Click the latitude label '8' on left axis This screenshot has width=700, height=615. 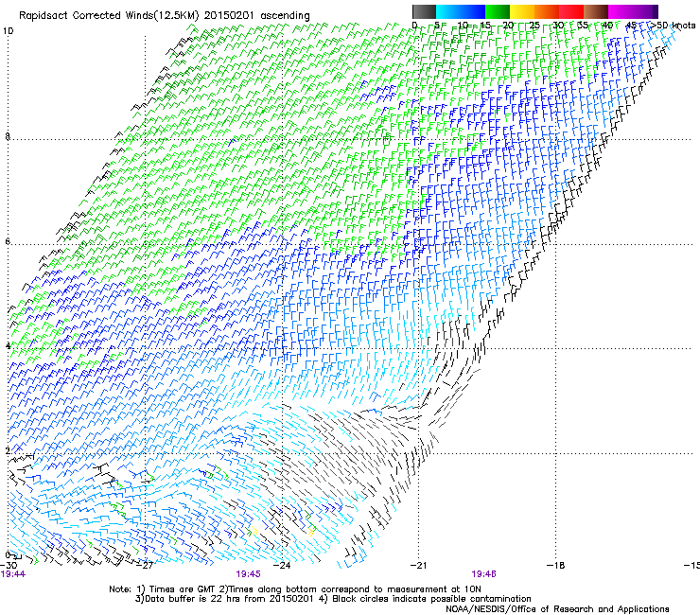(8, 136)
